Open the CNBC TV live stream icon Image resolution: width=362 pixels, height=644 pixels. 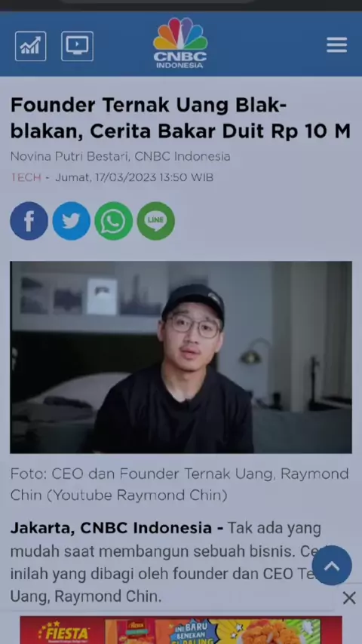tap(77, 46)
